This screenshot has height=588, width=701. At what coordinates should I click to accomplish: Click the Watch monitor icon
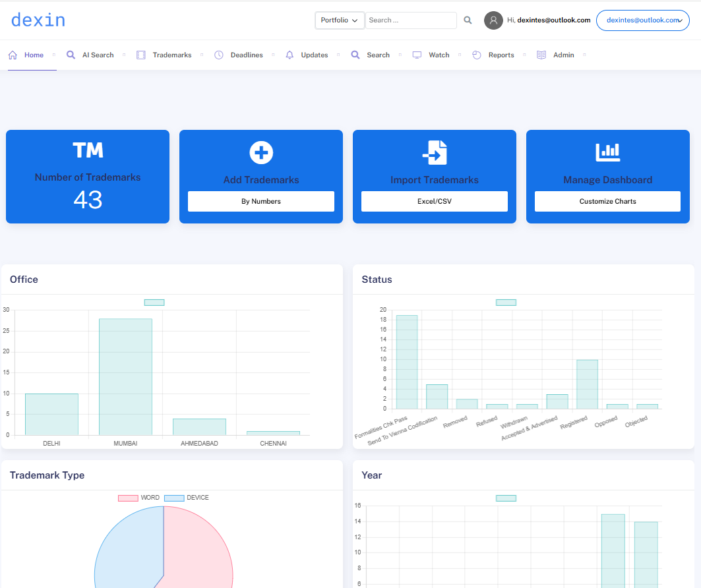(417, 55)
